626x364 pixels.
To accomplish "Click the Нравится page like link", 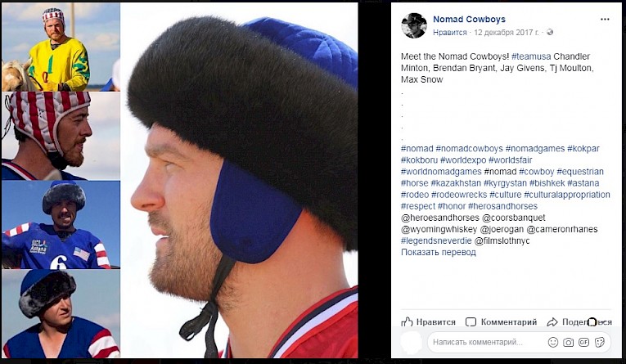I will click(x=450, y=33).
